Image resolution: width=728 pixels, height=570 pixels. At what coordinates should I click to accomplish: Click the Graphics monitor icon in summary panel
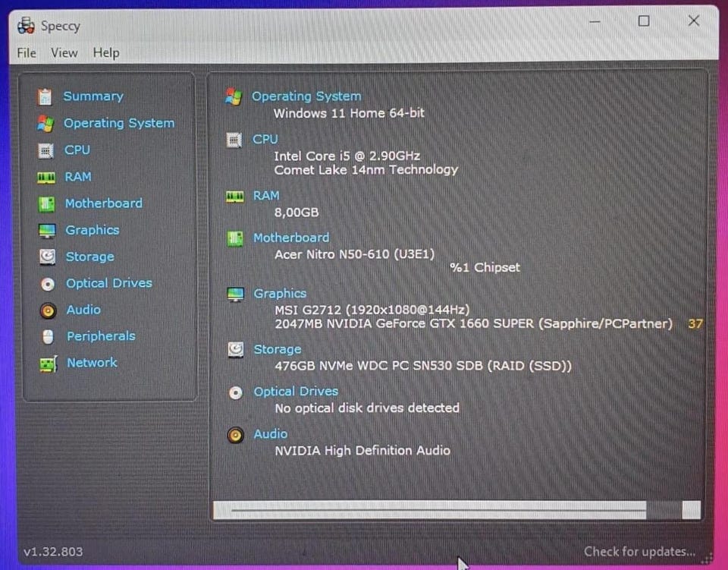(235, 294)
